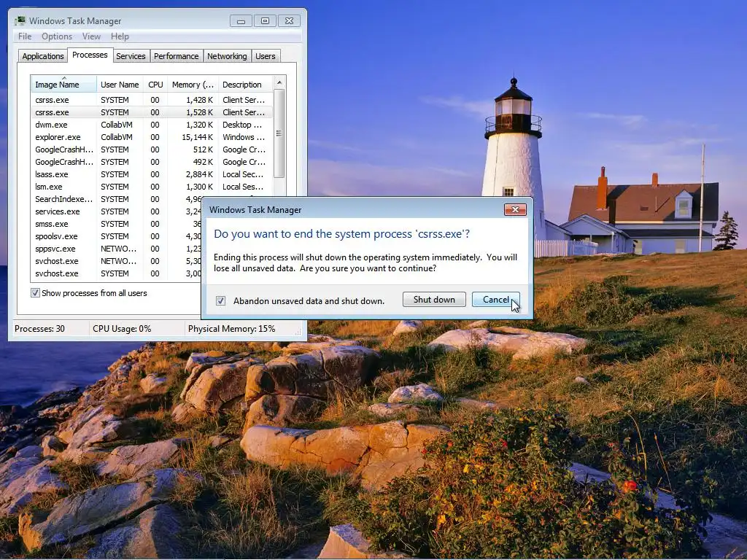Close the csrss.exe confirmation dialog
Screen dimensions: 747x560
515,209
